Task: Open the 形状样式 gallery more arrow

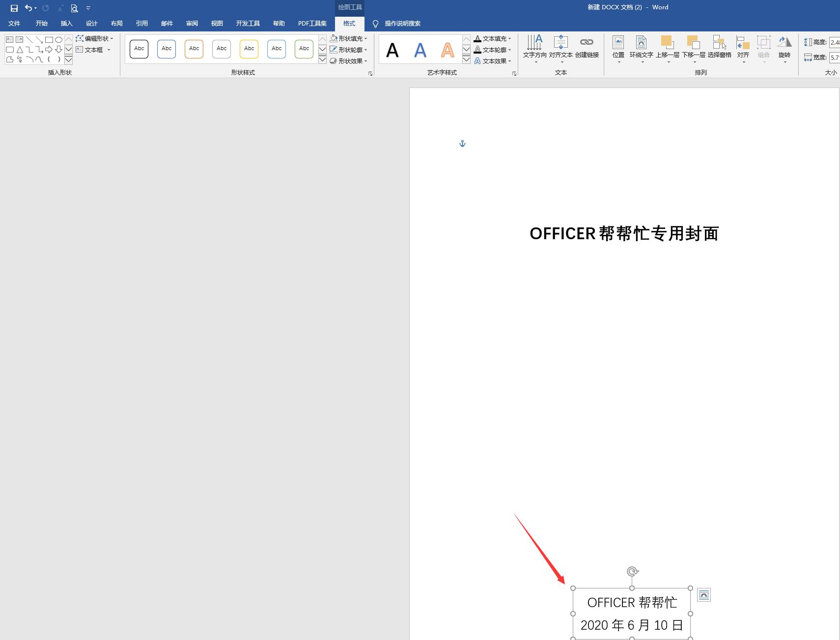Action: [322, 60]
